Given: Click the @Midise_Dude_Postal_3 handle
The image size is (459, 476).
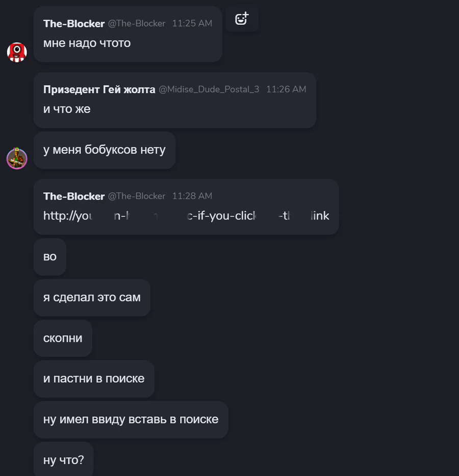Looking at the screenshot, I should [x=209, y=89].
